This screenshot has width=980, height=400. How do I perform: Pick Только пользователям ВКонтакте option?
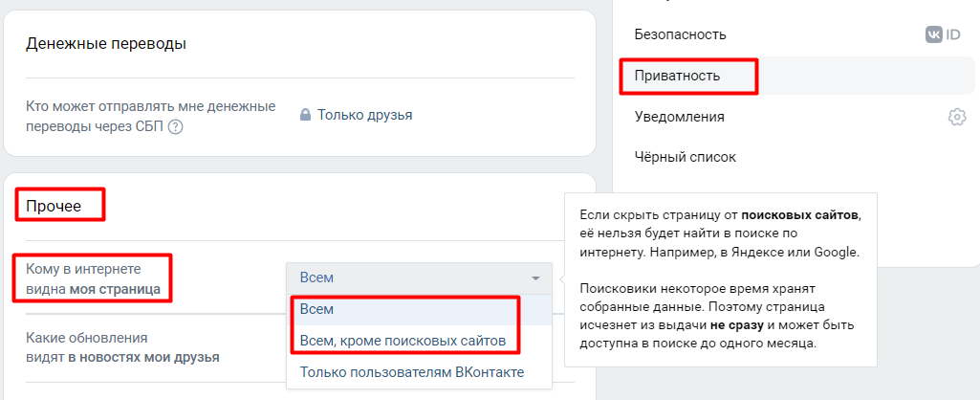point(411,372)
